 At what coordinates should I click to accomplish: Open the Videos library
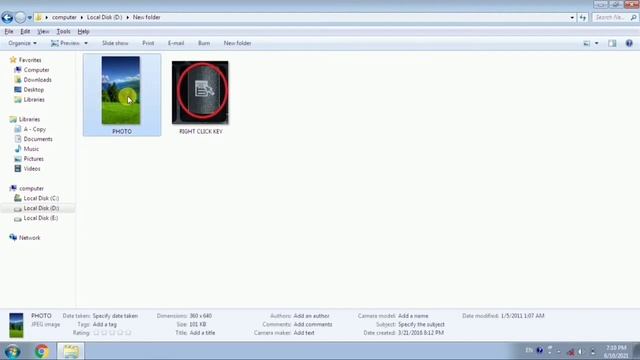tap(32, 169)
